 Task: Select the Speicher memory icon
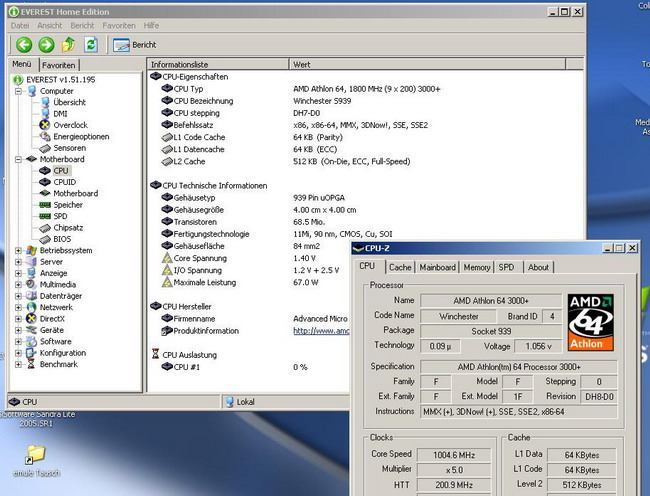point(45,205)
